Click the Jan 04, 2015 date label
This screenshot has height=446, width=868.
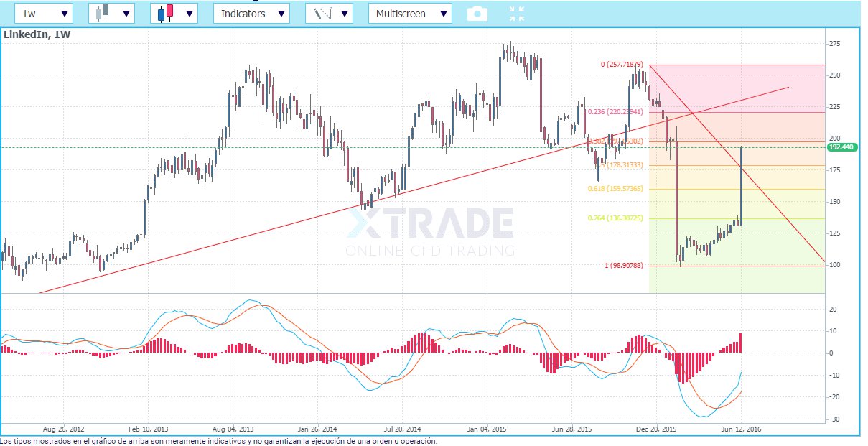pos(487,429)
